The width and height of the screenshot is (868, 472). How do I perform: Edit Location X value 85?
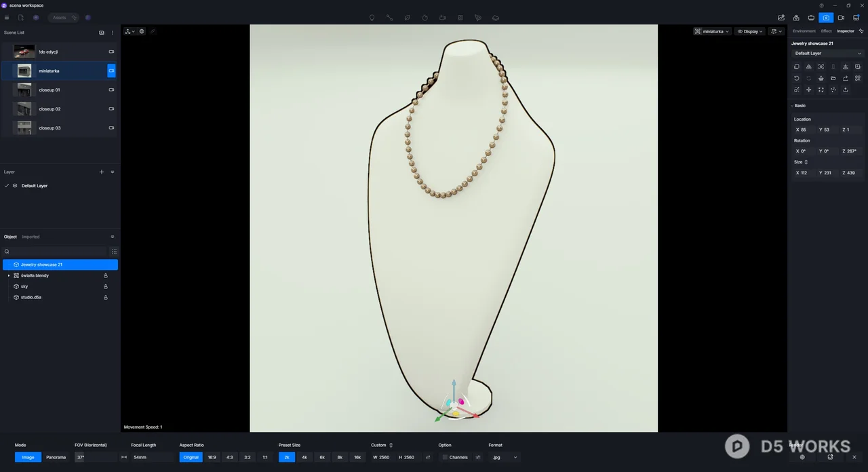tap(804, 130)
